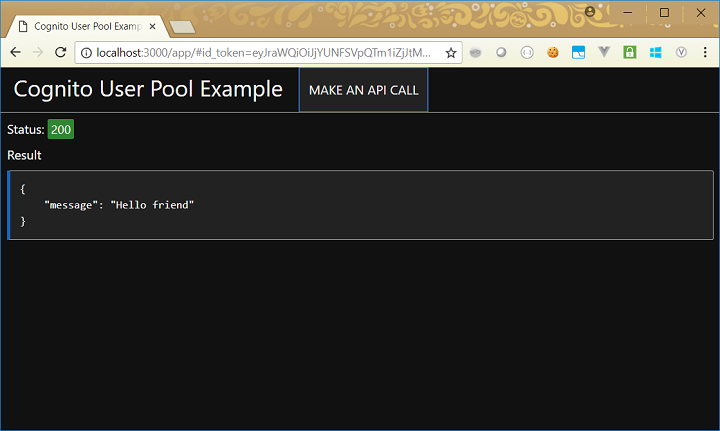Screen dimensions: 720x431
Task: Click the green 200 status badge
Action: (61, 129)
